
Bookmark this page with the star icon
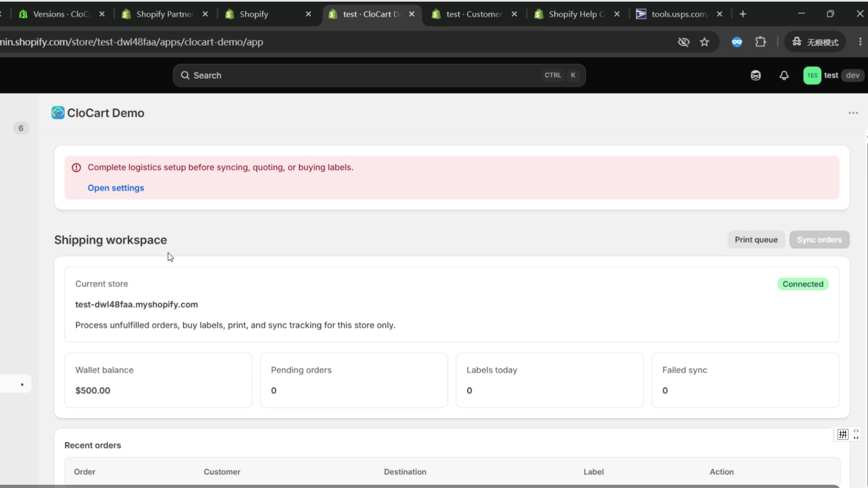point(704,42)
